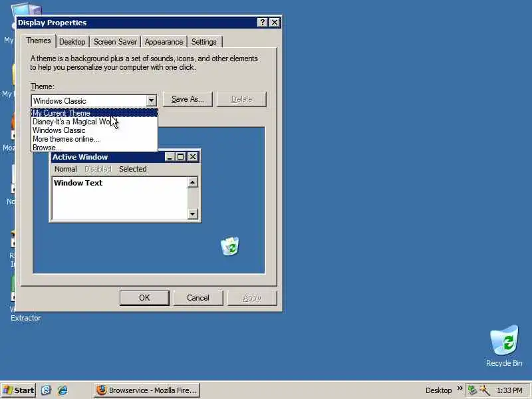Open the Settings tab
This screenshot has height=399, width=532.
(204, 42)
